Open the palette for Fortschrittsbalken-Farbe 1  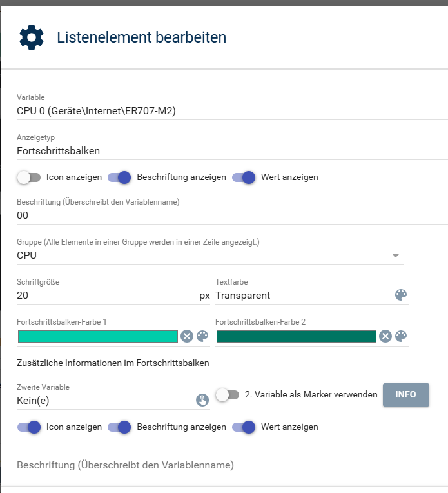tap(202, 336)
